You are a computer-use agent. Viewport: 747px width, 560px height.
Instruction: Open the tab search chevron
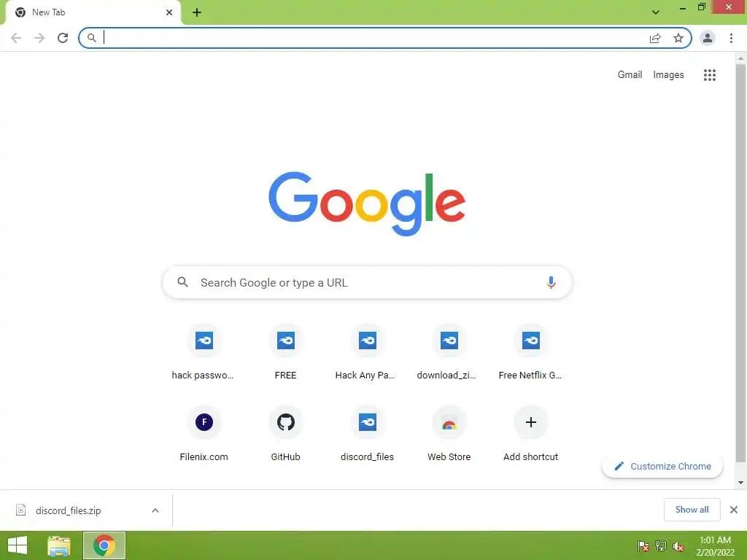click(x=656, y=12)
